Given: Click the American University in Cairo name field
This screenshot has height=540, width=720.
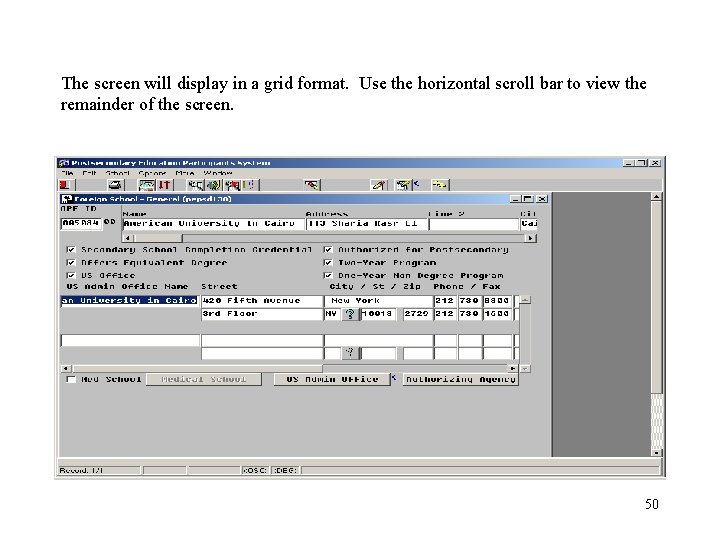Looking at the screenshot, I should (214, 224).
